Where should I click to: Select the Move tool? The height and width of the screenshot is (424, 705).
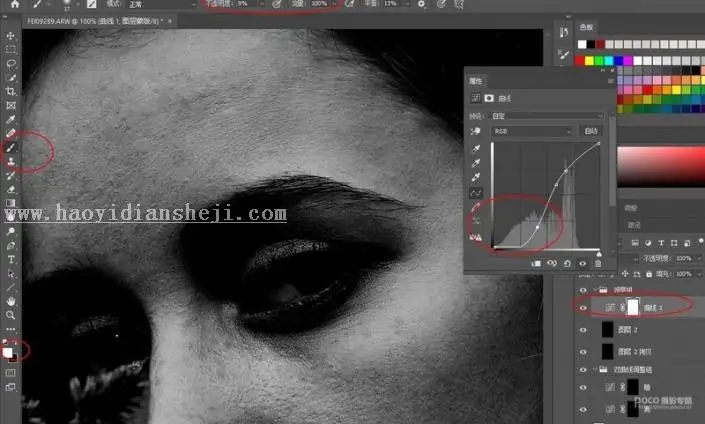pyautogui.click(x=10, y=36)
